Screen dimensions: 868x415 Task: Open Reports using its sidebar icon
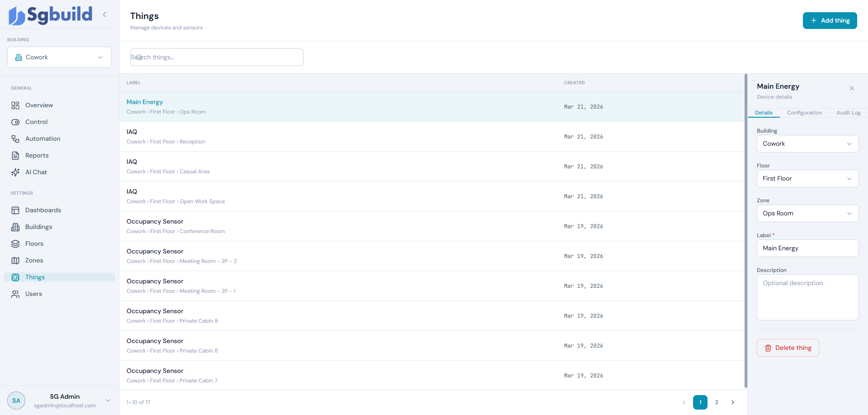[x=16, y=155]
